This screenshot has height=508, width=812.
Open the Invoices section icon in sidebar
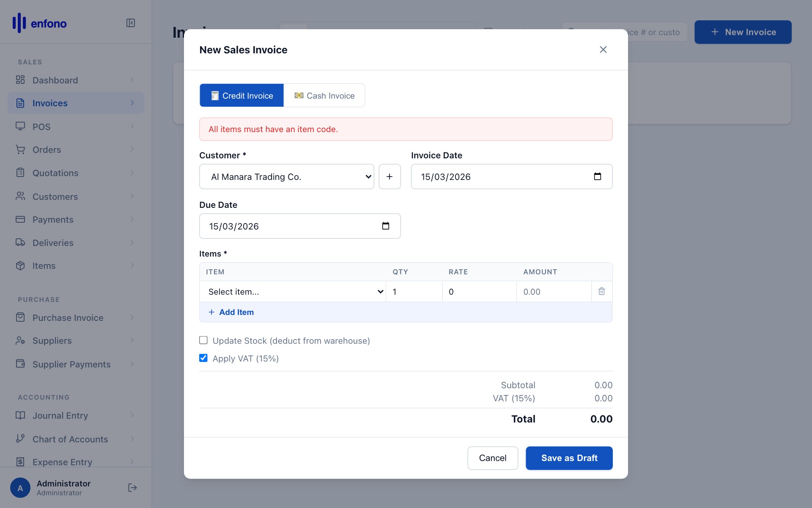[x=21, y=103]
